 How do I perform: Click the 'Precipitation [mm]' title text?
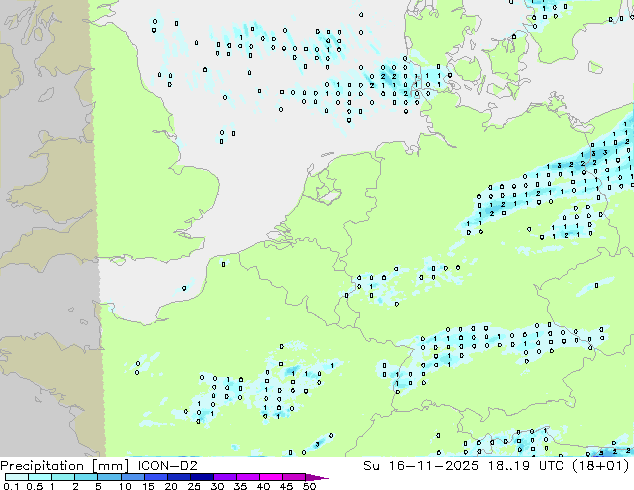pos(64,466)
